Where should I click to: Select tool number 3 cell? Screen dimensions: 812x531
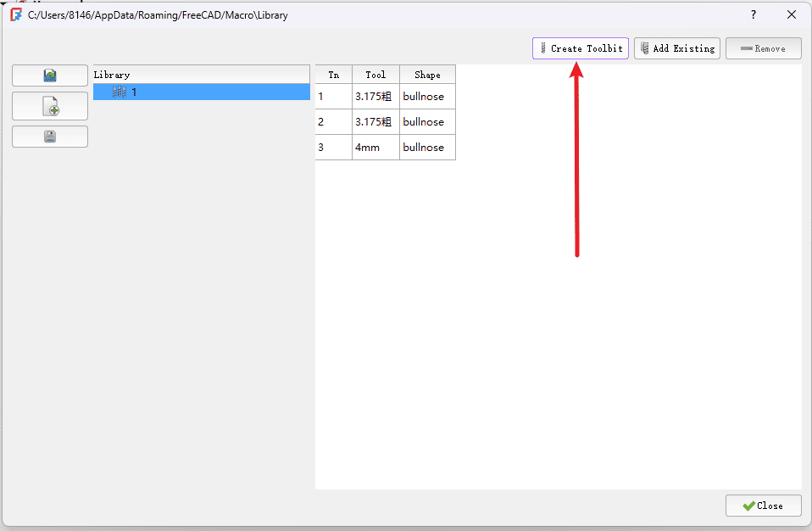(333, 148)
